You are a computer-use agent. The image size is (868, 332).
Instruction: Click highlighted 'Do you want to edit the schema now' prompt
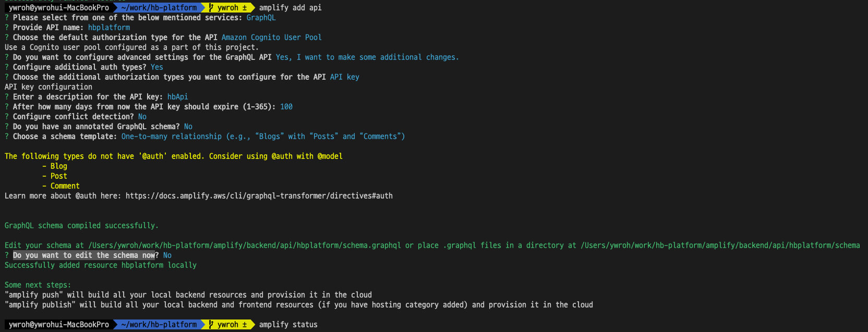click(84, 255)
